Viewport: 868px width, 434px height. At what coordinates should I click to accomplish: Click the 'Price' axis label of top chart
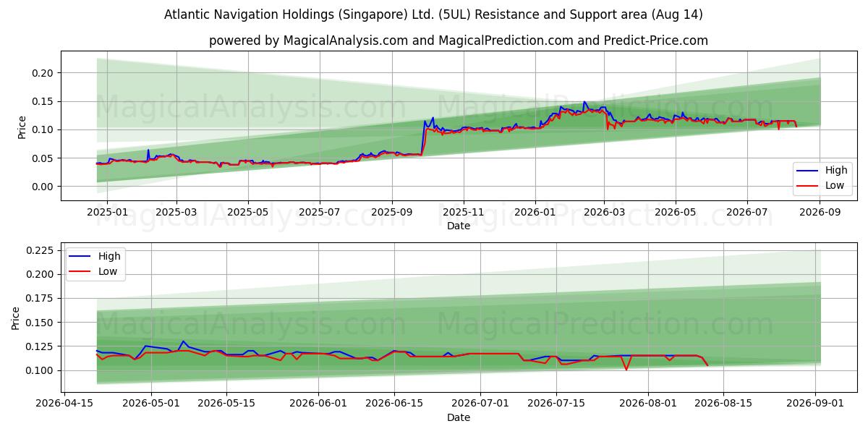(22, 127)
